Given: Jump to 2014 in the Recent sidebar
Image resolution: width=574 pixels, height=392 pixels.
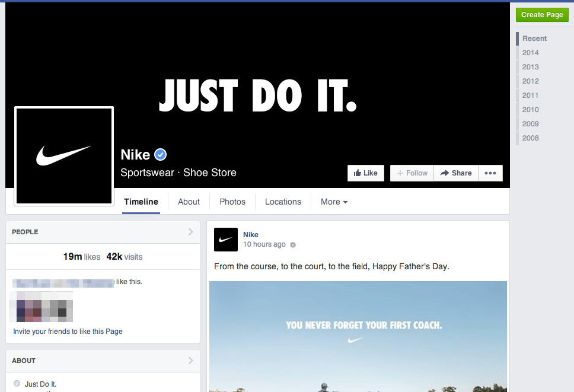Looking at the screenshot, I should 530,52.
